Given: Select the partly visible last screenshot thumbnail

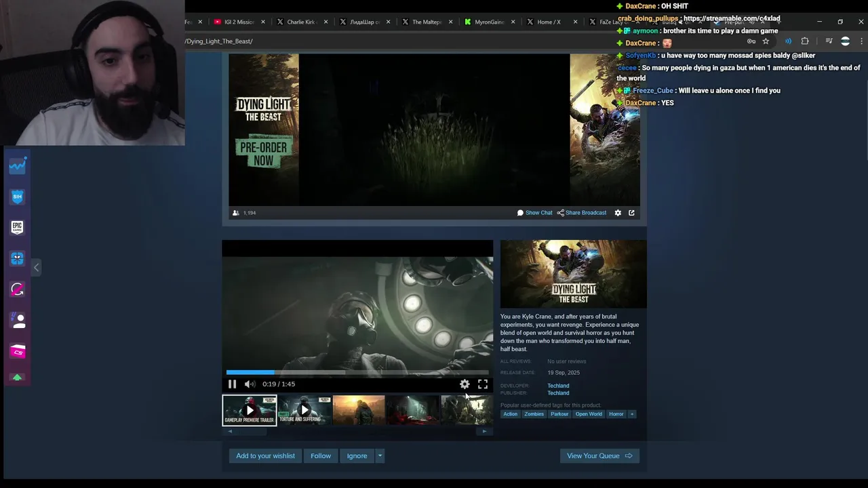Looking at the screenshot, I should 467,411.
